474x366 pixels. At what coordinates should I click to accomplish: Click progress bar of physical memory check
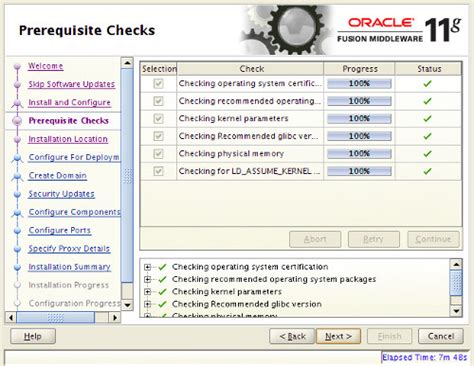click(359, 154)
